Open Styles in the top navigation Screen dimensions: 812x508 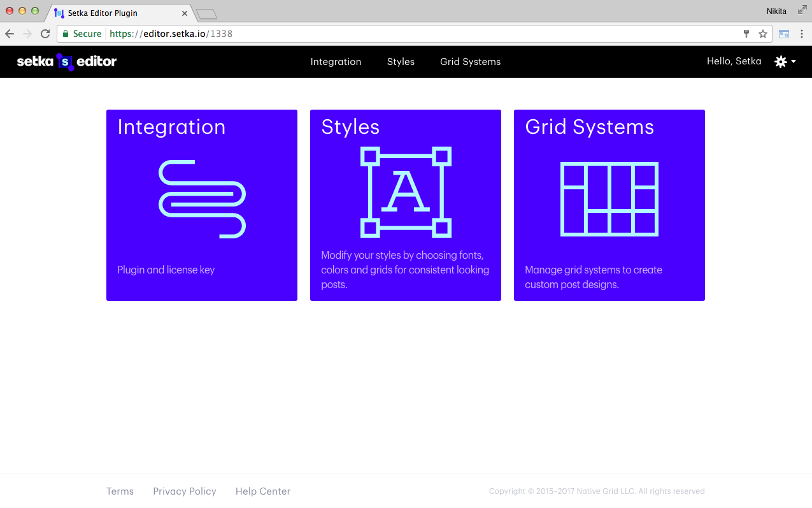click(x=401, y=62)
